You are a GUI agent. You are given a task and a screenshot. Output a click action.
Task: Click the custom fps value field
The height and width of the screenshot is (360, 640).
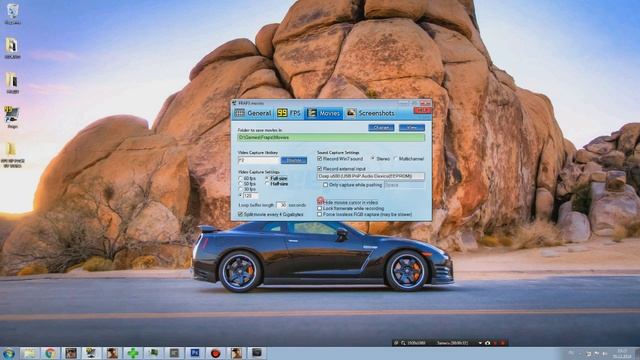point(251,196)
